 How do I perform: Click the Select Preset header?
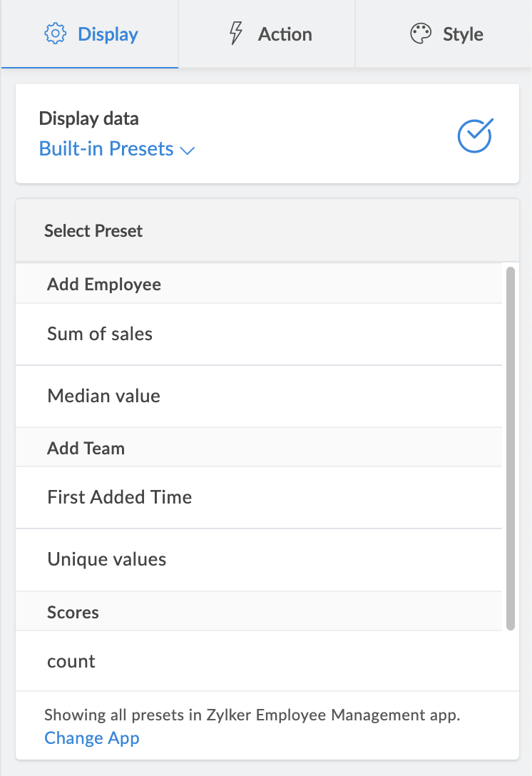[93, 231]
